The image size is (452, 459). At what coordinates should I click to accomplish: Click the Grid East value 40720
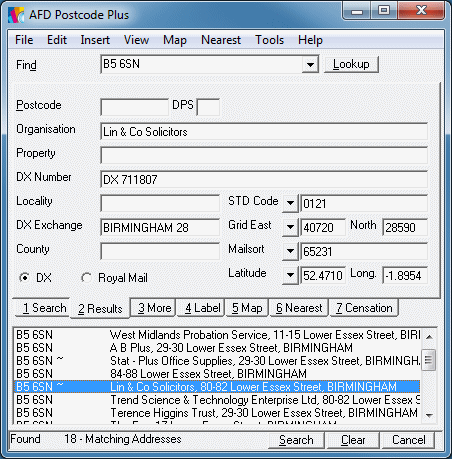pos(323,227)
